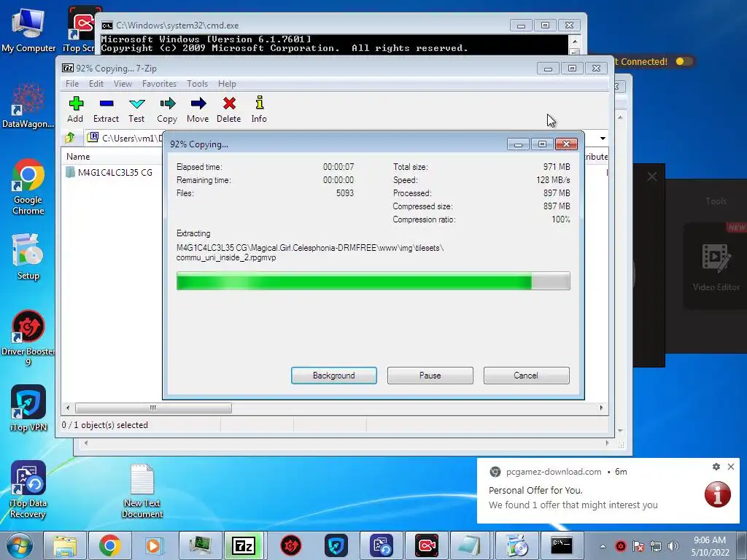The image size is (747, 560).
Task: Close the pcgamez-download.com notification
Action: pos(731,467)
